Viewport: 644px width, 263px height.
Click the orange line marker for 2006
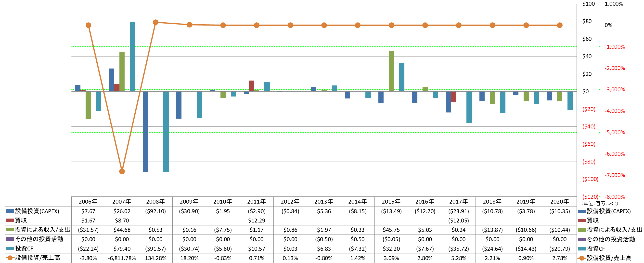[x=88, y=25]
